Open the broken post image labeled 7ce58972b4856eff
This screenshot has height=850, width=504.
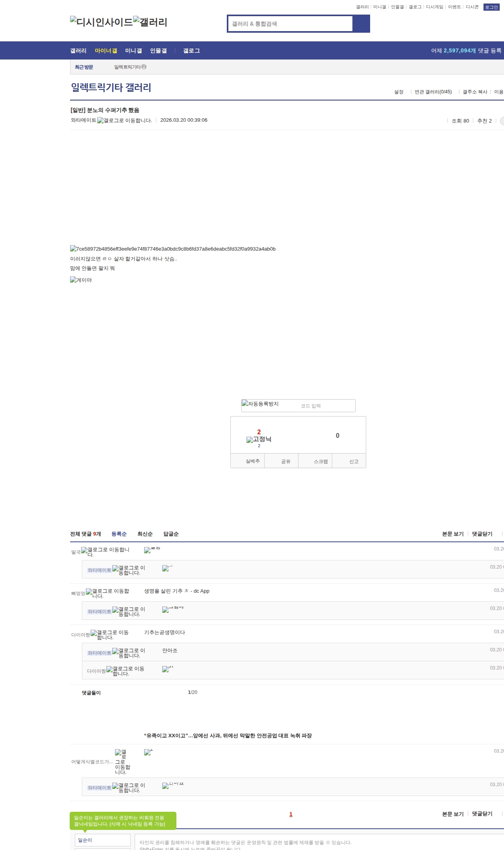click(x=173, y=249)
